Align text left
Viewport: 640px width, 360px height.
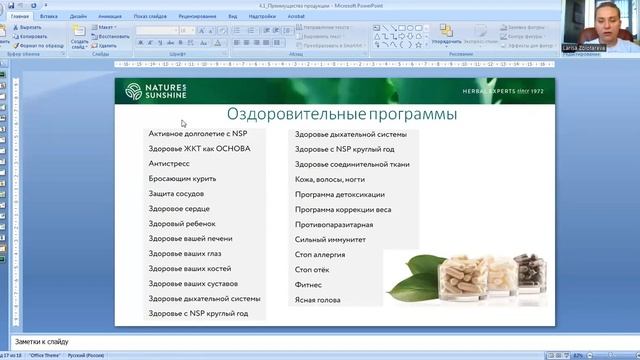[x=237, y=42]
